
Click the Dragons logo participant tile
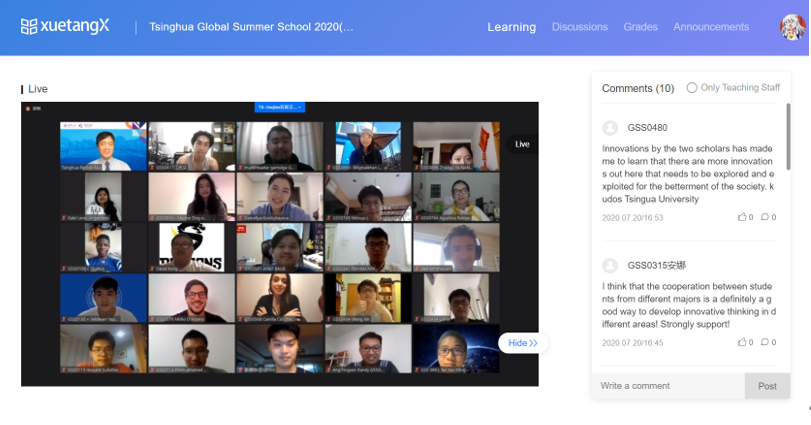tap(191, 247)
